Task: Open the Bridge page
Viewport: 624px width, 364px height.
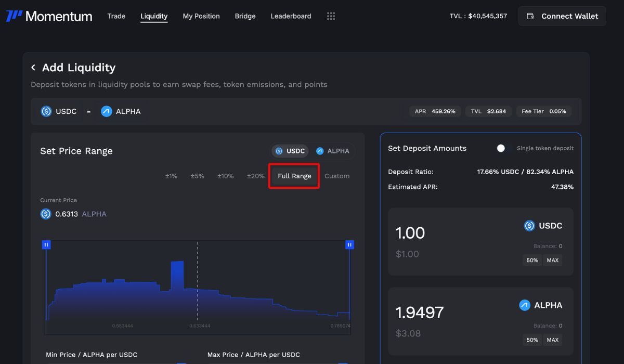Action: click(245, 16)
